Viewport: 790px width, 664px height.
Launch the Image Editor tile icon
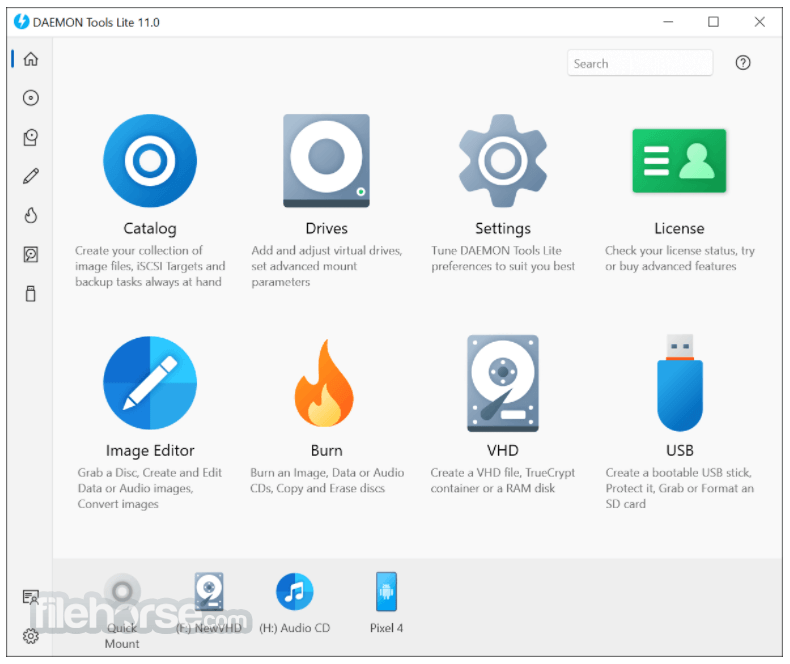pyautogui.click(x=150, y=383)
